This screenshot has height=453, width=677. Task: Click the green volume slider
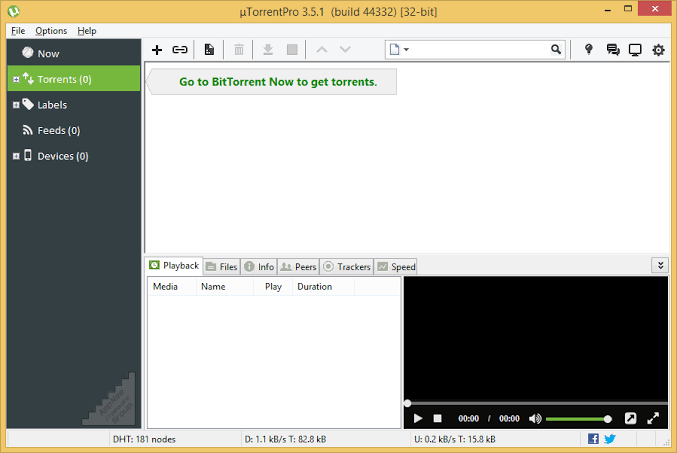pyautogui.click(x=579, y=419)
